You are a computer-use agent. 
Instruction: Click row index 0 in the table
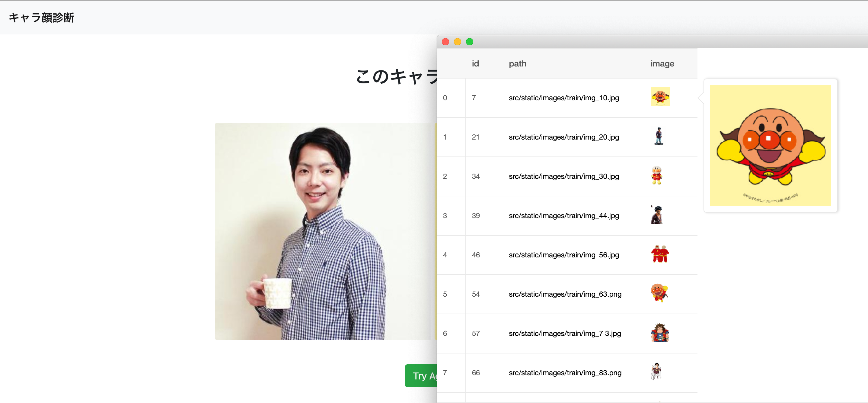tap(445, 98)
